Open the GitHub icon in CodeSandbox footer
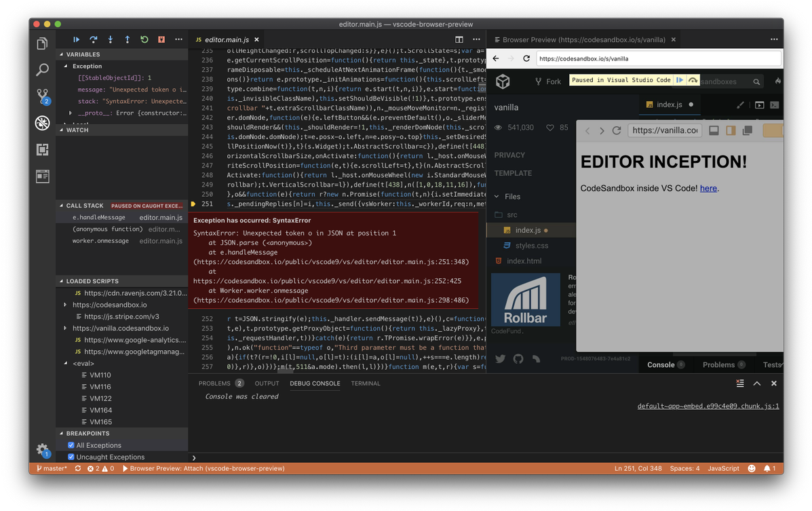The image size is (812, 511). [518, 358]
